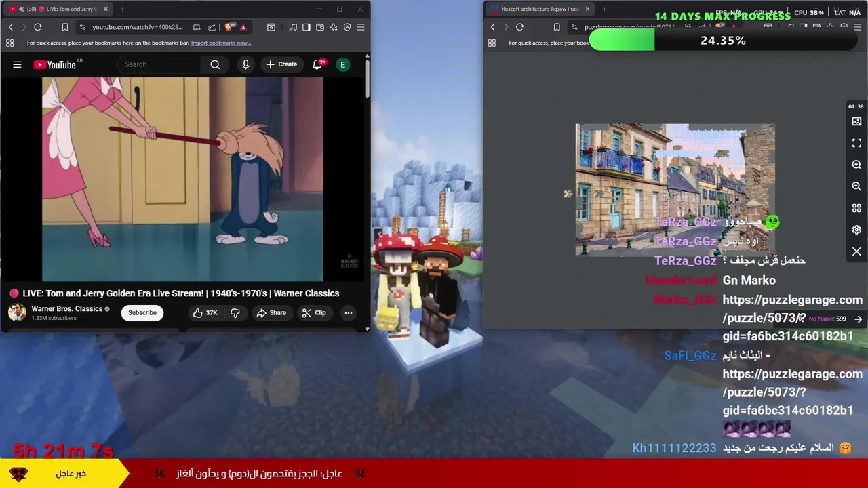
Task: Toggle fullscreen in puzzle sidebar
Action: point(856,143)
